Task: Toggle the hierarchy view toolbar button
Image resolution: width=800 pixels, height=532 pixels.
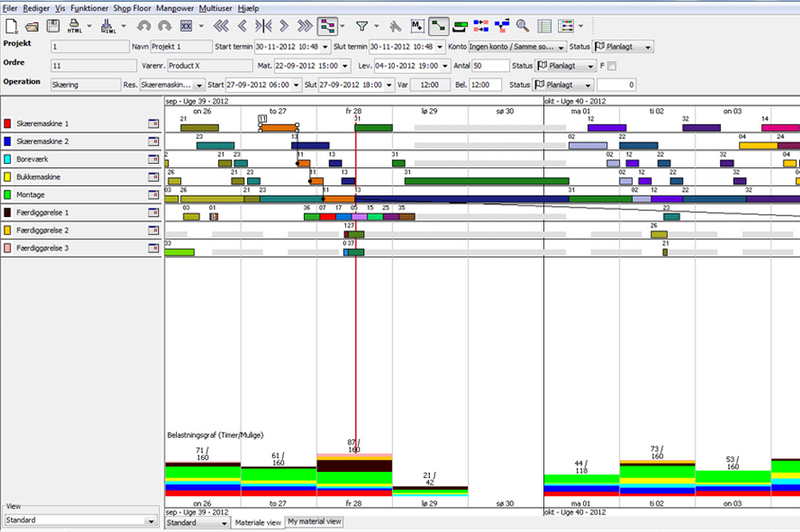Action: 327,27
